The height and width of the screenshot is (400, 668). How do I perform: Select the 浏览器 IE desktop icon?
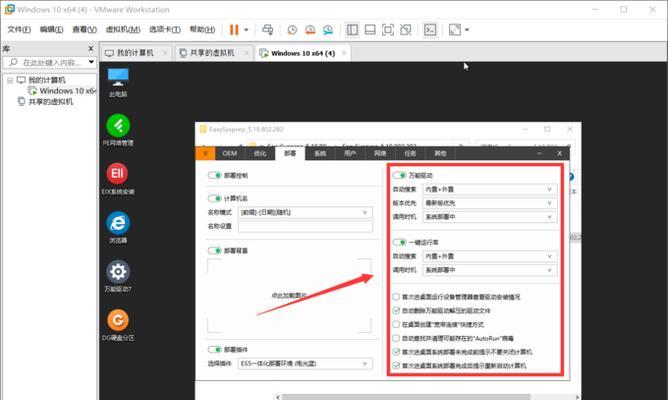(118, 227)
